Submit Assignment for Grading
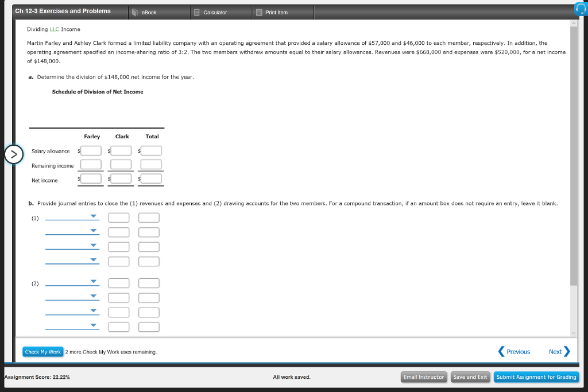The image size is (588, 392). point(536,377)
